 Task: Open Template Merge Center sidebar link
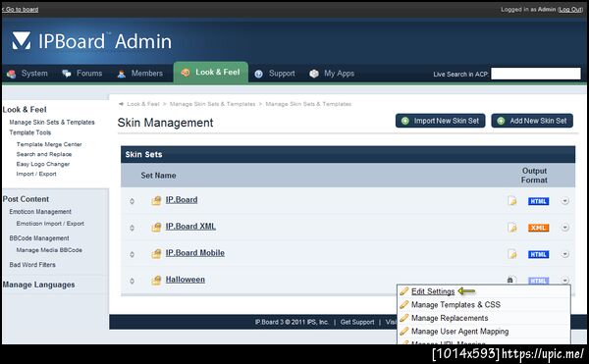tap(49, 144)
